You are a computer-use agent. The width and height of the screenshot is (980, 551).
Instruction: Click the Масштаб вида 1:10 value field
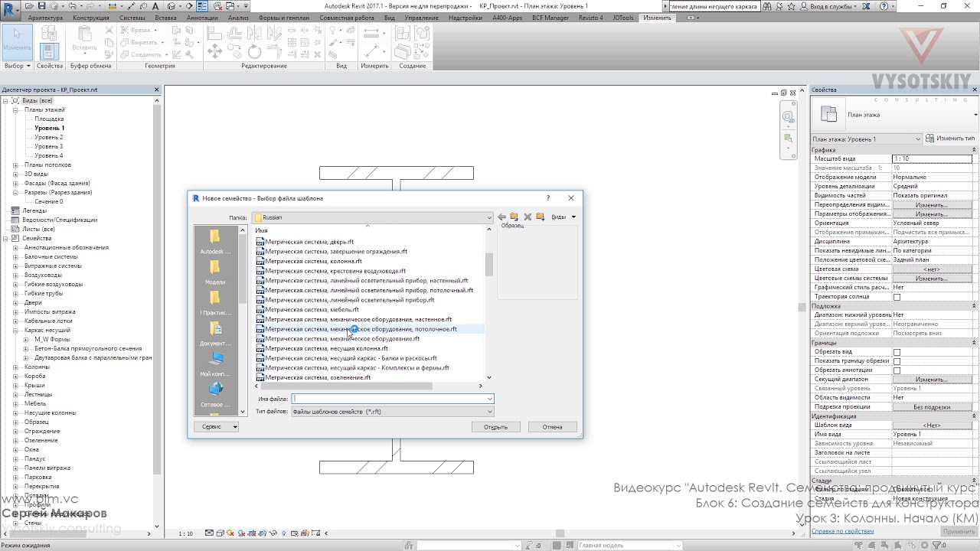[932, 158]
